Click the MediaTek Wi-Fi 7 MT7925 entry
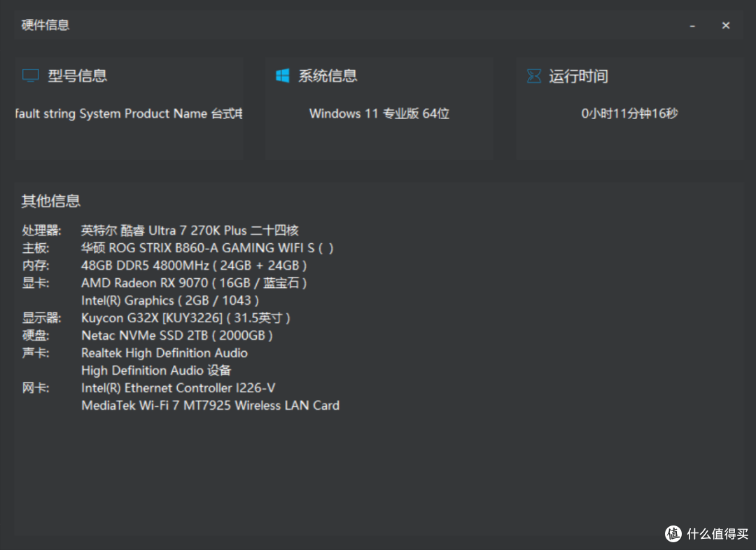 pos(210,405)
